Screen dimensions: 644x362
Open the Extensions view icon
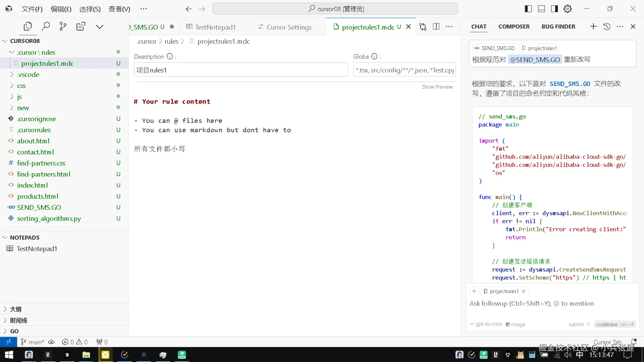click(x=81, y=27)
